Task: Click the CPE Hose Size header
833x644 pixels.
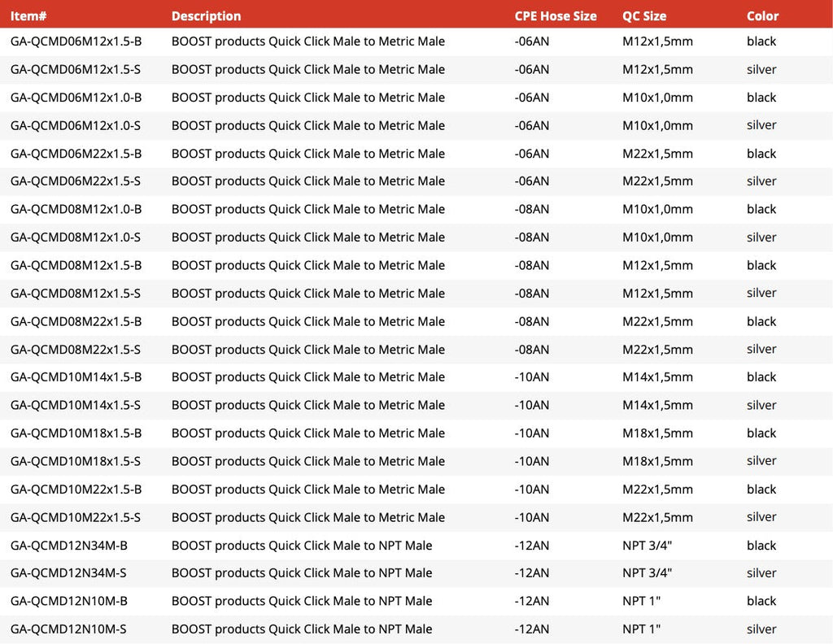Action: (x=555, y=16)
